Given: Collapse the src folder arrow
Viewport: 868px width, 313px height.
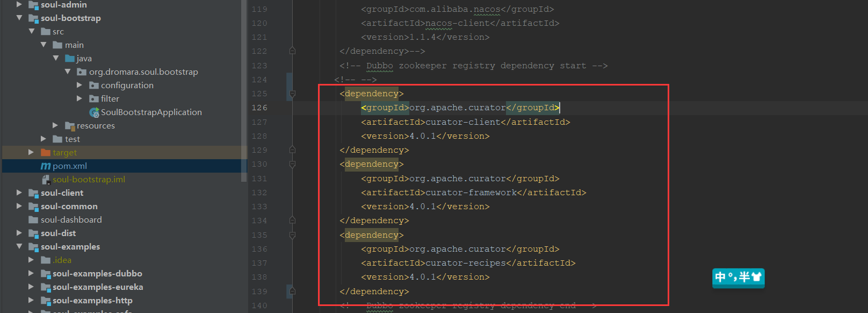Looking at the screenshot, I should pos(32,31).
